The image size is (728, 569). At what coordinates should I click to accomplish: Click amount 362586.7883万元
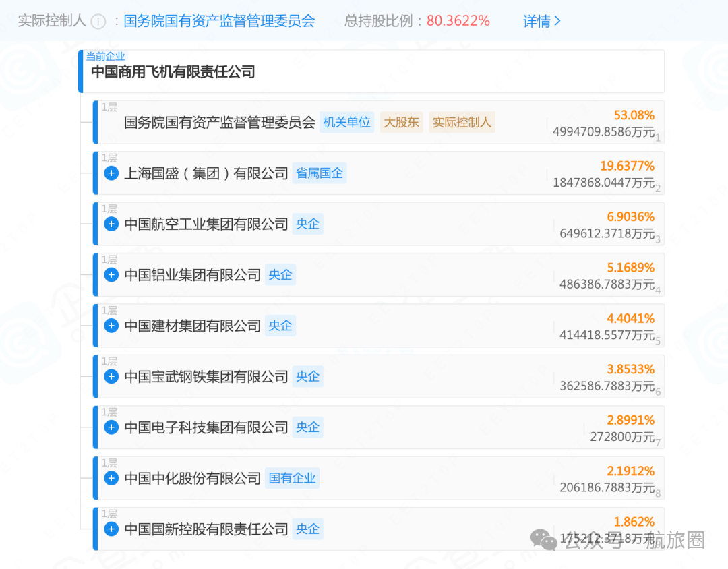(607, 386)
